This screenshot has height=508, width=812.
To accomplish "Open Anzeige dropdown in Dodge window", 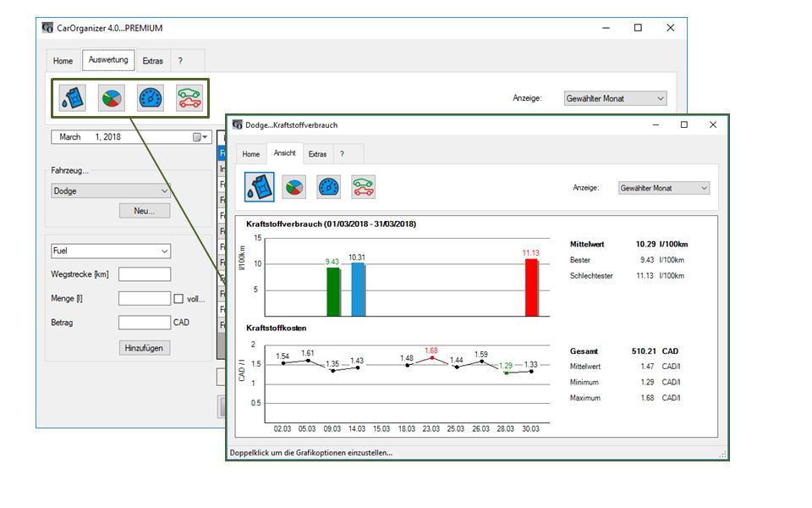I will click(x=663, y=188).
